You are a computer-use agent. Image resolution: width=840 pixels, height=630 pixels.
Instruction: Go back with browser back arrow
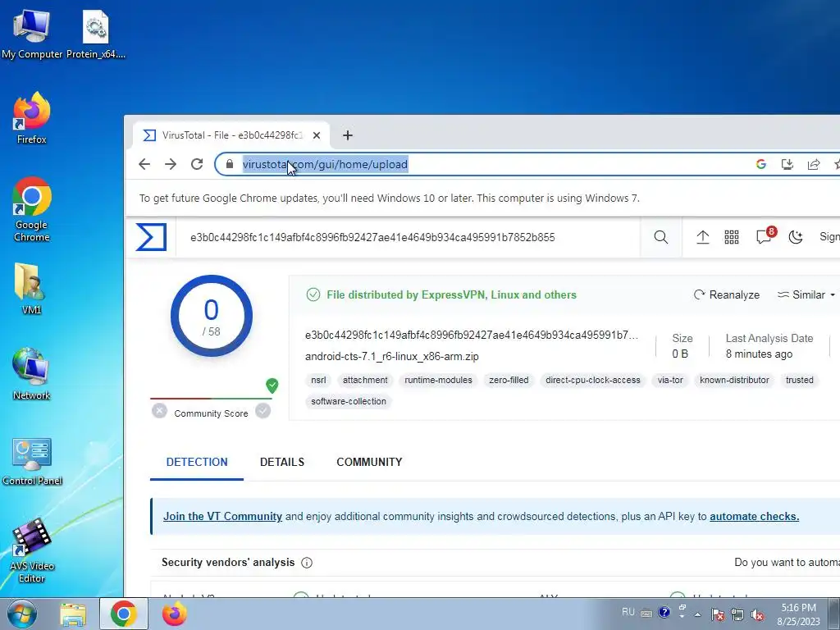coord(144,164)
